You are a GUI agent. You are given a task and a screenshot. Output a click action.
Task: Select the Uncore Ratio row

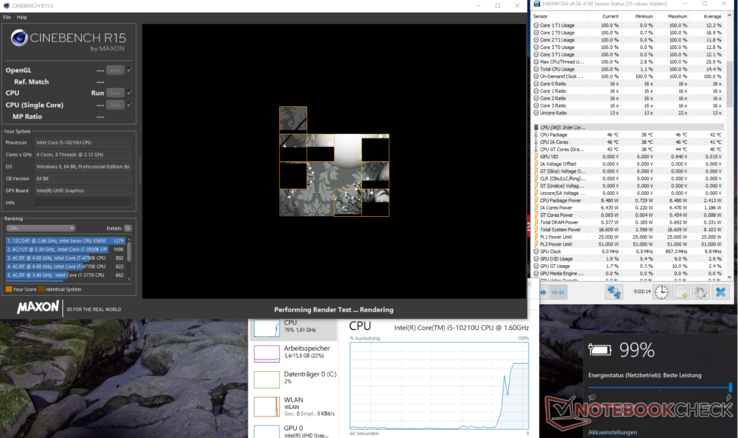(628, 113)
